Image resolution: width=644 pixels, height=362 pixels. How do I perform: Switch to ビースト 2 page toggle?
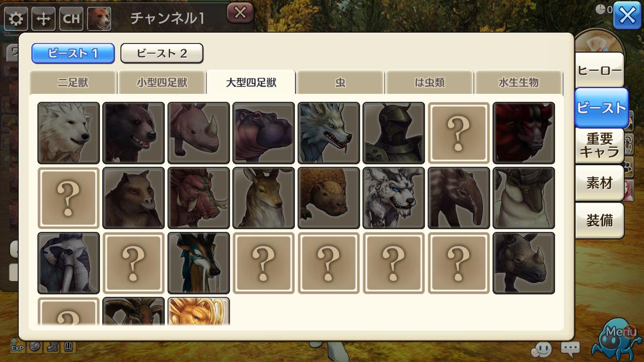click(162, 53)
